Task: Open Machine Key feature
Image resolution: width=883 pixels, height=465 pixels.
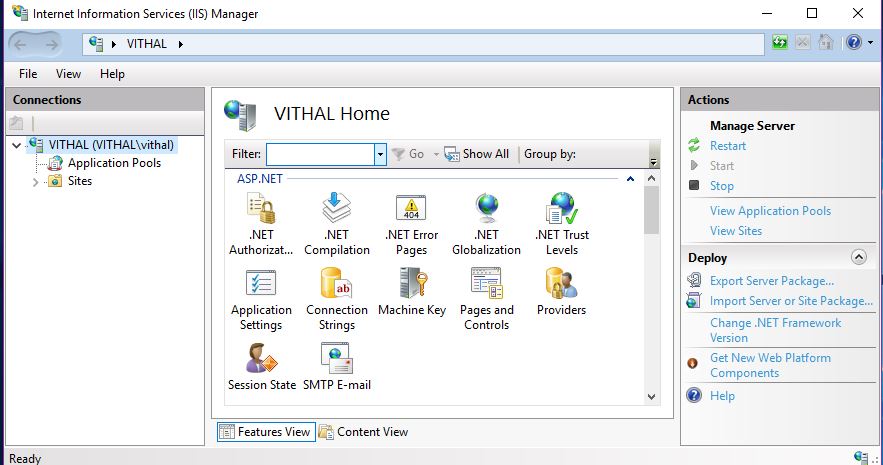Action: (x=412, y=292)
